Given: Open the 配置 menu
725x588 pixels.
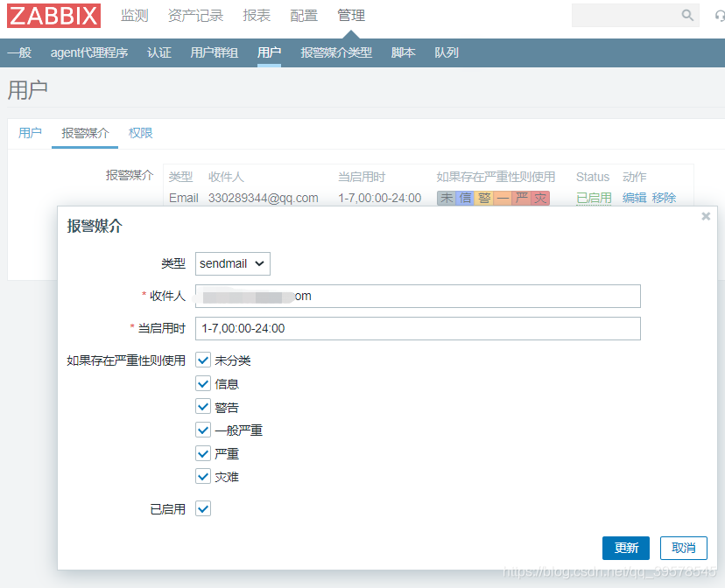Looking at the screenshot, I should [303, 15].
